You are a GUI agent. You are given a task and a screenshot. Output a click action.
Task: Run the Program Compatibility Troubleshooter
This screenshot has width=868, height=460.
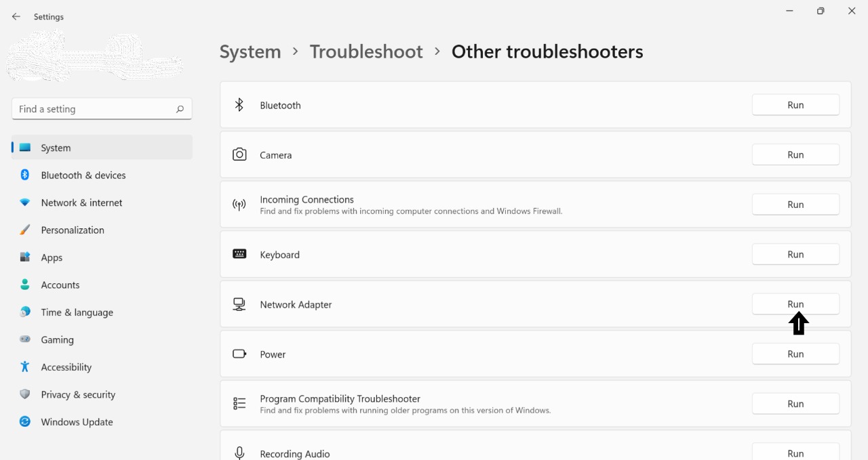point(795,404)
